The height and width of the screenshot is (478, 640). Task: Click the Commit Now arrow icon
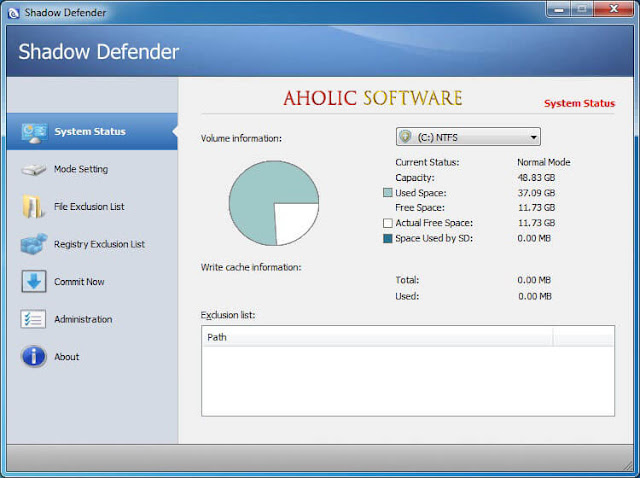34,281
